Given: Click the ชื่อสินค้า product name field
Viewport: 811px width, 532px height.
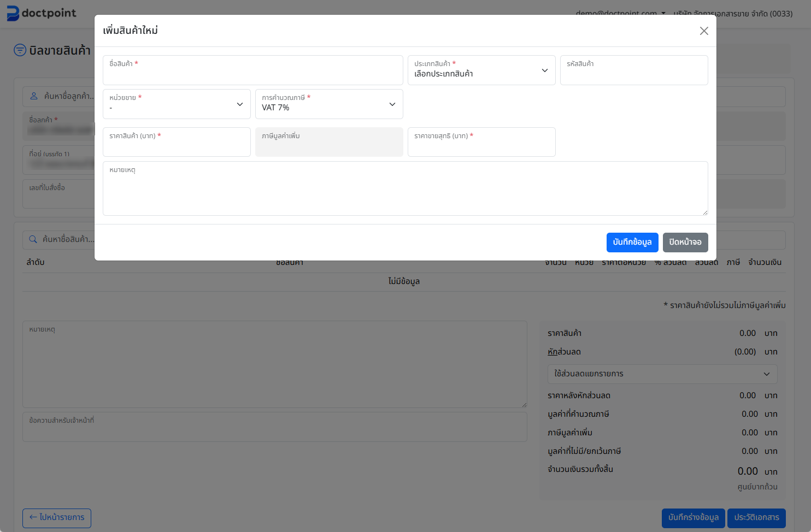Looking at the screenshot, I should coord(252,73).
